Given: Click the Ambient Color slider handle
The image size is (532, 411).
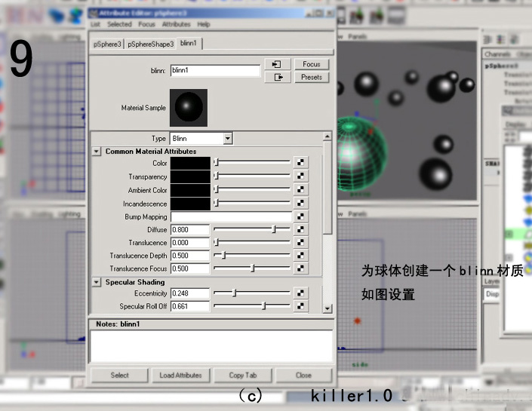Looking at the screenshot, I should 217,189.
